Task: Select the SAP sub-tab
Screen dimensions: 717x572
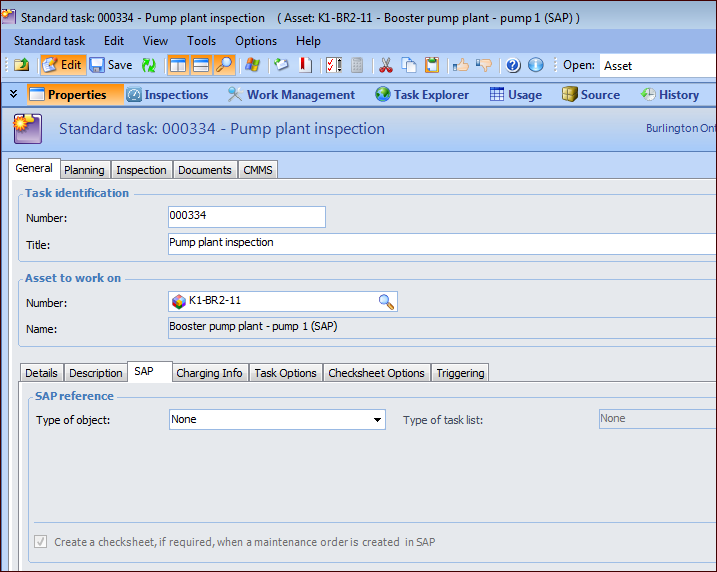Action: pos(150,371)
